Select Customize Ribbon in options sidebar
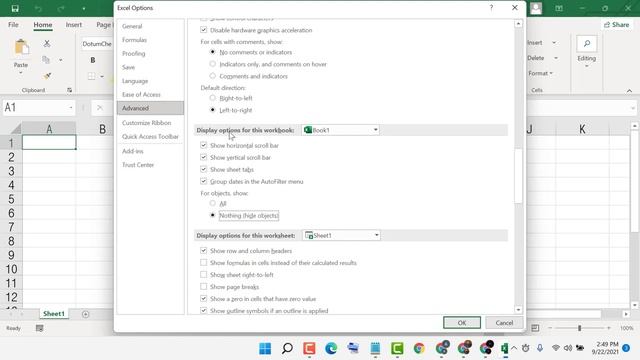 147,122
